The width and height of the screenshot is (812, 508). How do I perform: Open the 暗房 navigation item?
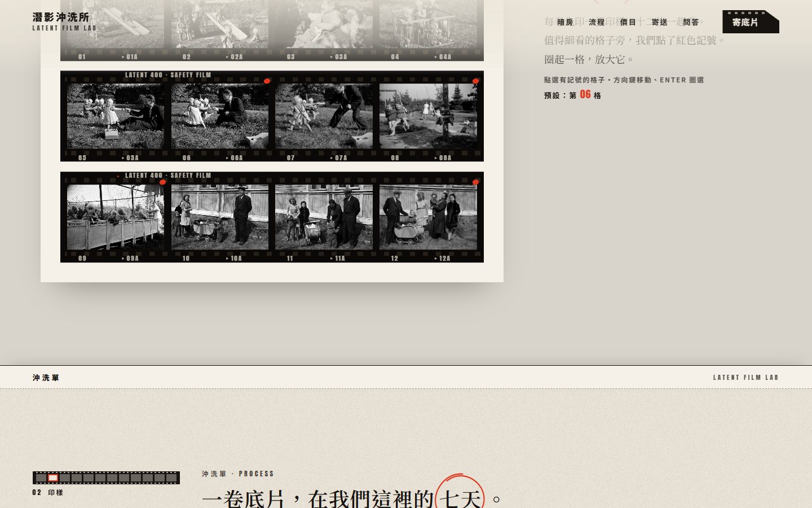tap(565, 22)
